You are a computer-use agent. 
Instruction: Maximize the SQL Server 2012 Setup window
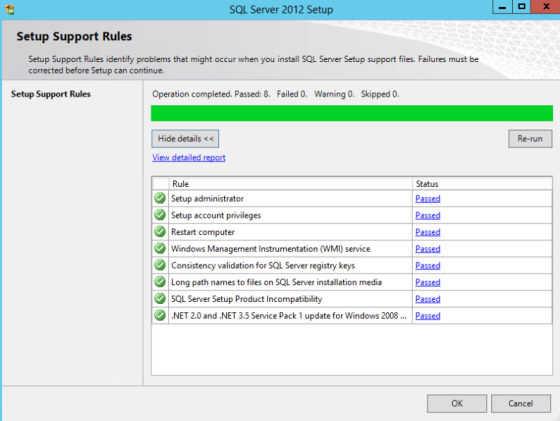point(522,7)
